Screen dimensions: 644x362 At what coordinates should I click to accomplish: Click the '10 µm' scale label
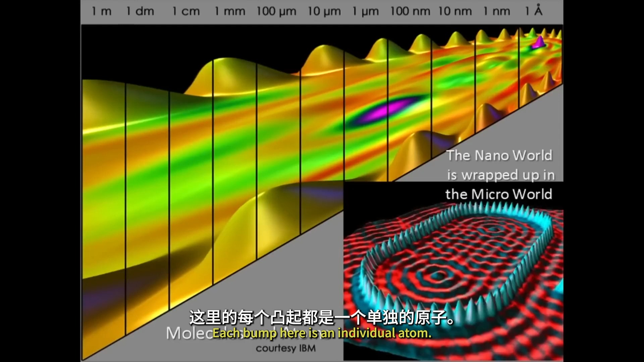coord(324,11)
